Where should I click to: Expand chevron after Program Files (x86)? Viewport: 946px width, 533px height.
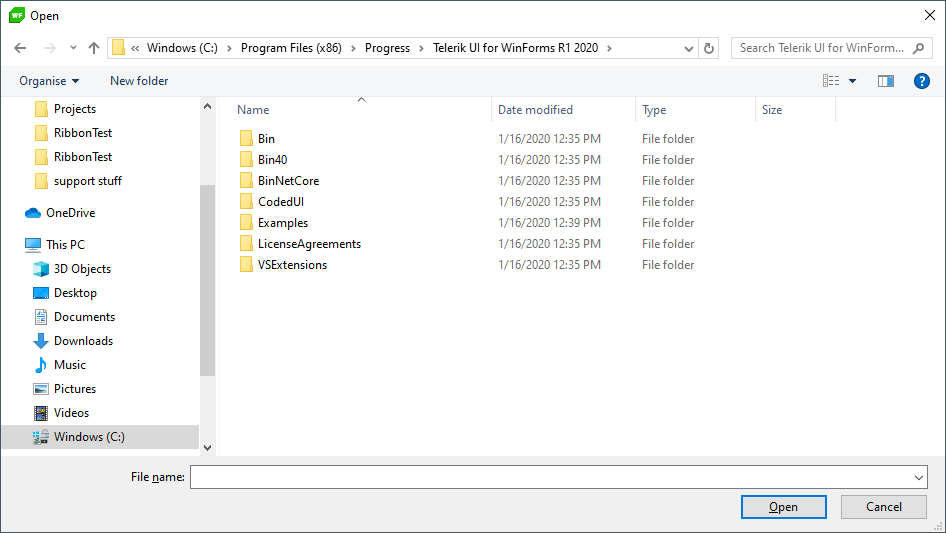(x=354, y=48)
